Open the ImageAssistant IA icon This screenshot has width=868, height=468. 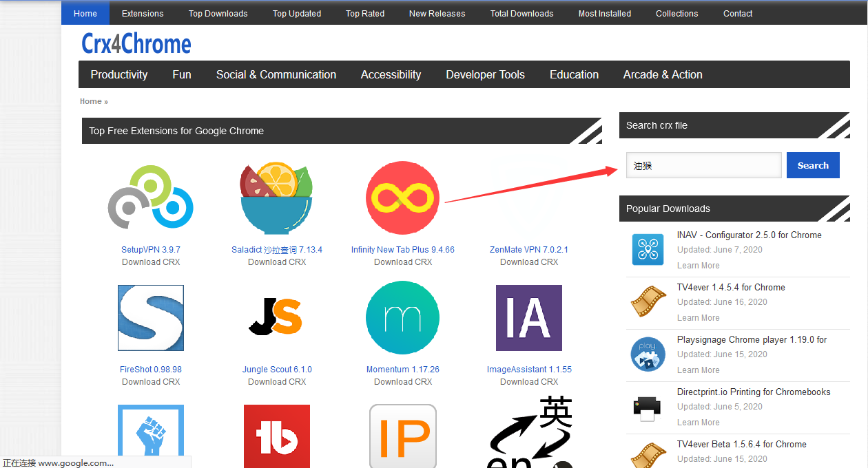point(529,318)
